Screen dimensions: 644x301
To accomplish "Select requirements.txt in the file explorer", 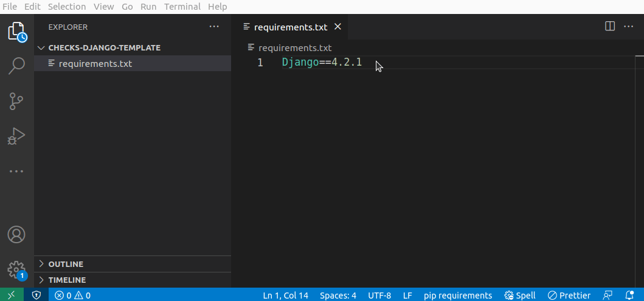I will [x=95, y=63].
